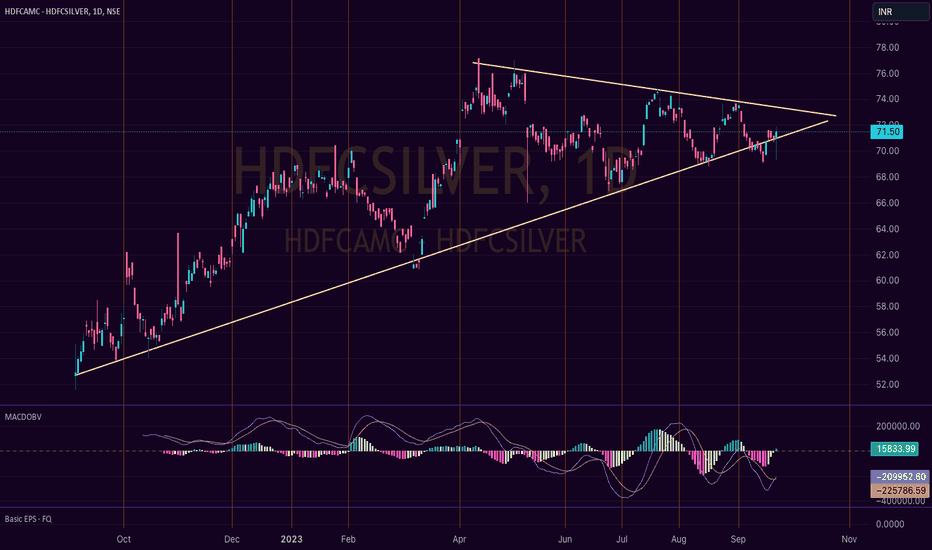Click the Sep label on time axis
The width and height of the screenshot is (932, 550).
pyautogui.click(x=738, y=539)
